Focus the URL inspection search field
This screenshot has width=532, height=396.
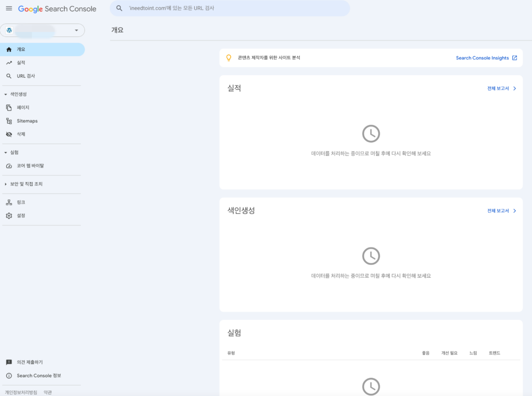(230, 8)
